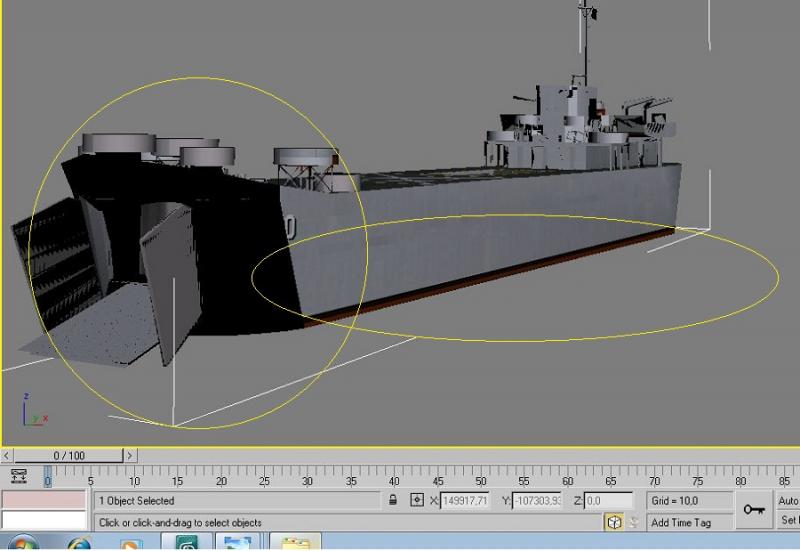This screenshot has height=551, width=800.
Task: Click frame 25 on the track bar
Action: 264,481
